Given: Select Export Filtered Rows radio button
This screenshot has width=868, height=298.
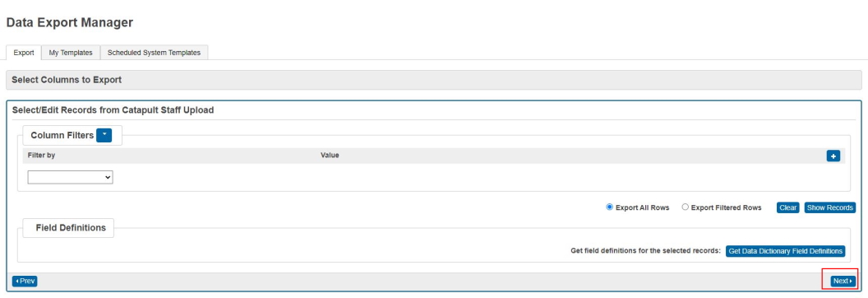Looking at the screenshot, I should pos(686,207).
